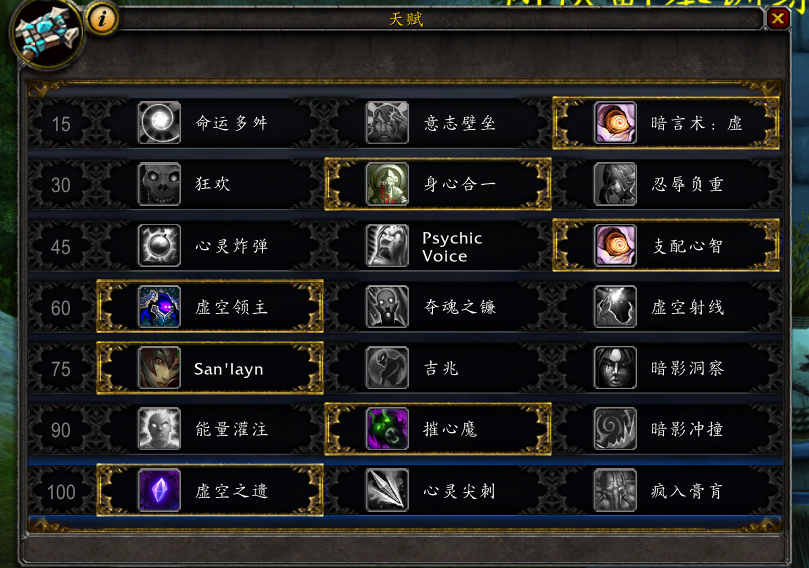
Task: Click the 狂欢 skull talent icon
Action: [159, 184]
